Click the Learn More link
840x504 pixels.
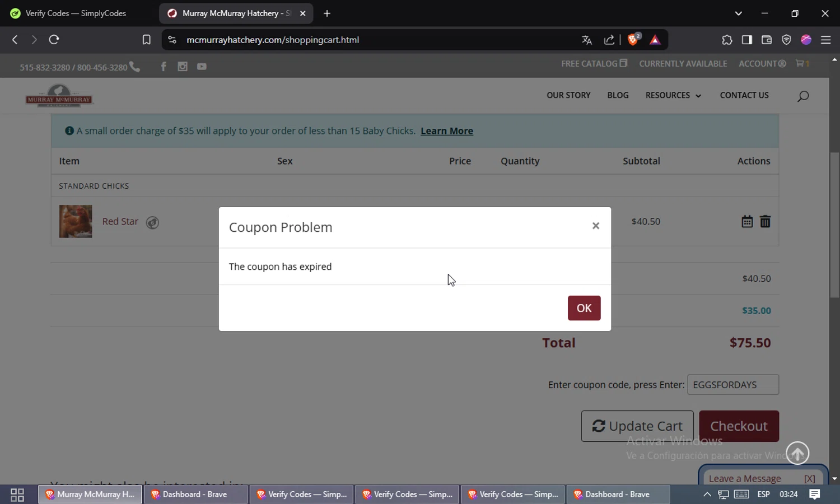pos(447,131)
